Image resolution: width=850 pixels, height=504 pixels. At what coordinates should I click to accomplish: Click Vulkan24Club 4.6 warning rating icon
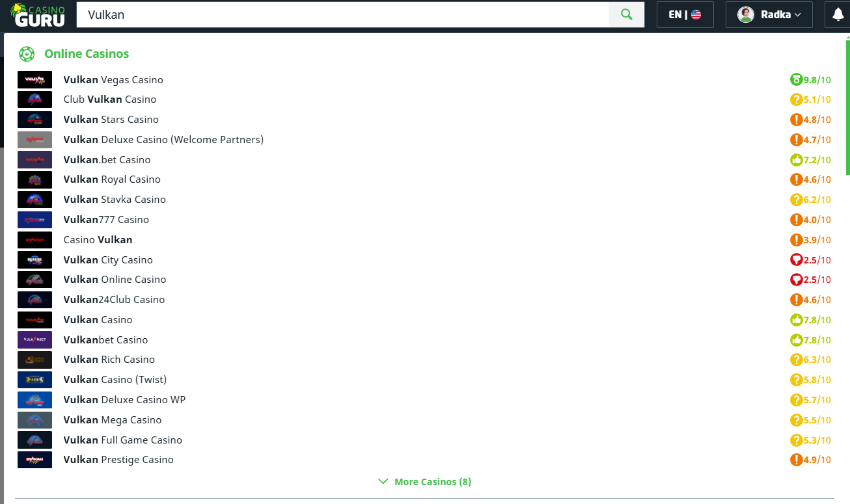point(796,300)
